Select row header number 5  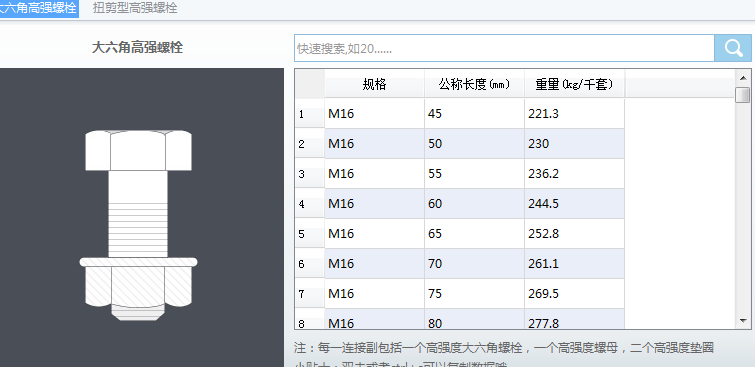[310, 234]
